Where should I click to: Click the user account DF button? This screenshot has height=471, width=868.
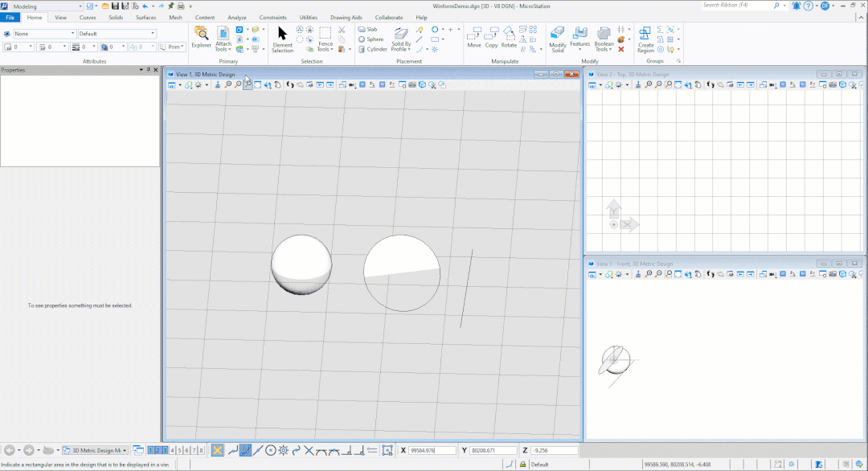tap(825, 6)
